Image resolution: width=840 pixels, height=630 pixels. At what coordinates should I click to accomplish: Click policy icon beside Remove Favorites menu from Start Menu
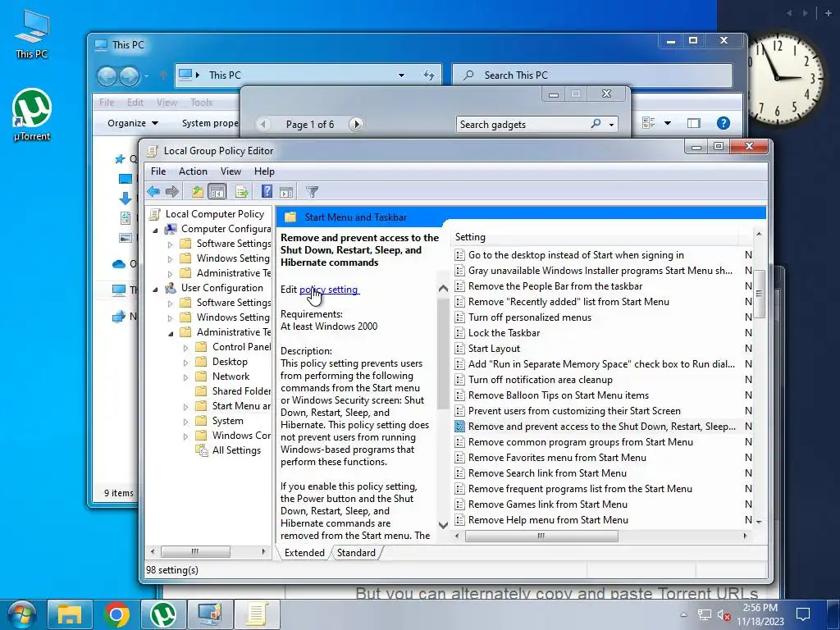point(459,458)
